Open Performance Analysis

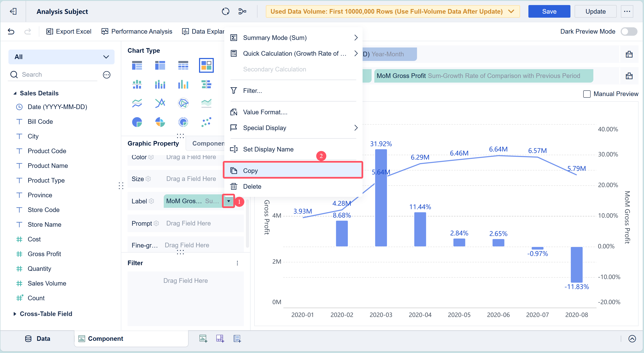[x=137, y=32]
